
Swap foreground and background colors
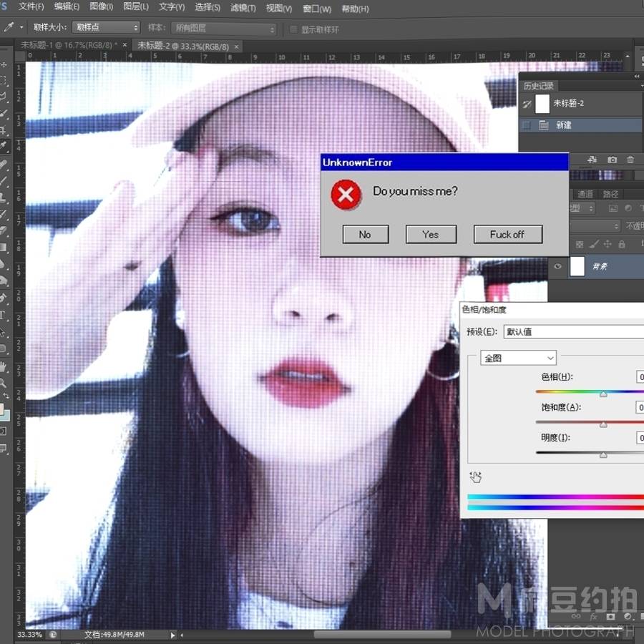coord(6,396)
